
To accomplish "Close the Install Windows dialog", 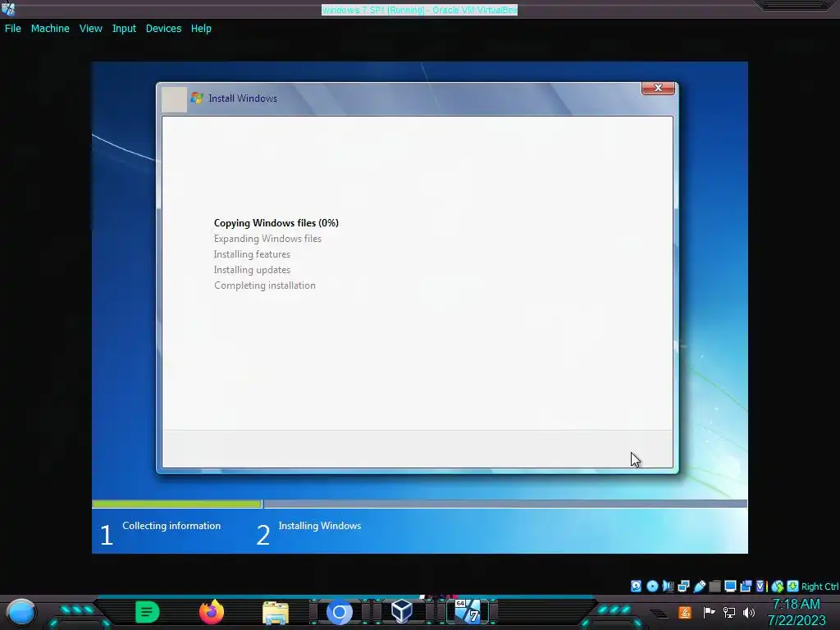I will tap(658, 88).
